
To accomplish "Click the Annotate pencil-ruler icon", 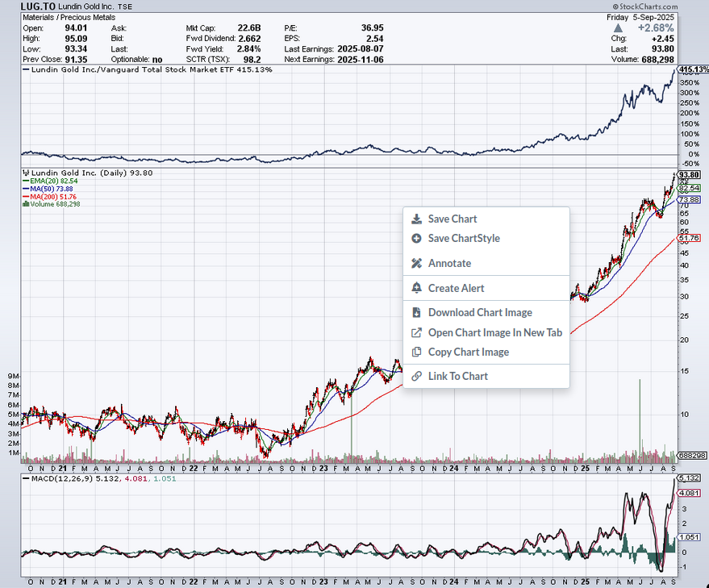I will pyautogui.click(x=416, y=263).
